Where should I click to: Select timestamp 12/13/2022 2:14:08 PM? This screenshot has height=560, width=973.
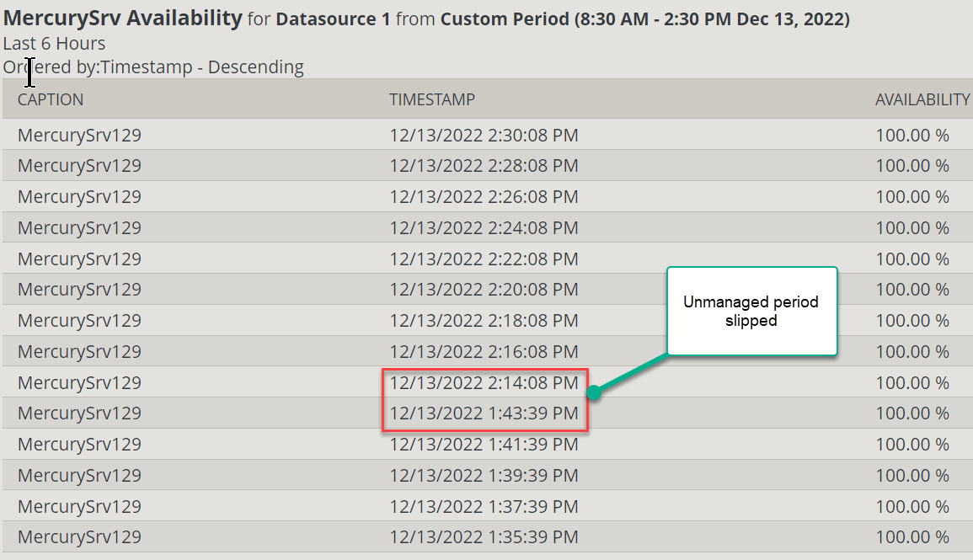(484, 382)
